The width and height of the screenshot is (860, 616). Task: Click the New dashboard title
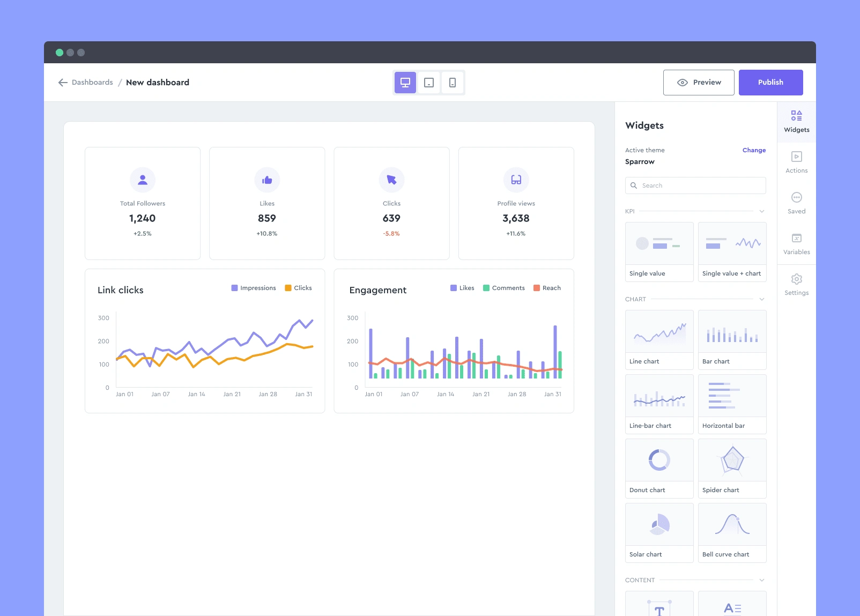click(158, 83)
